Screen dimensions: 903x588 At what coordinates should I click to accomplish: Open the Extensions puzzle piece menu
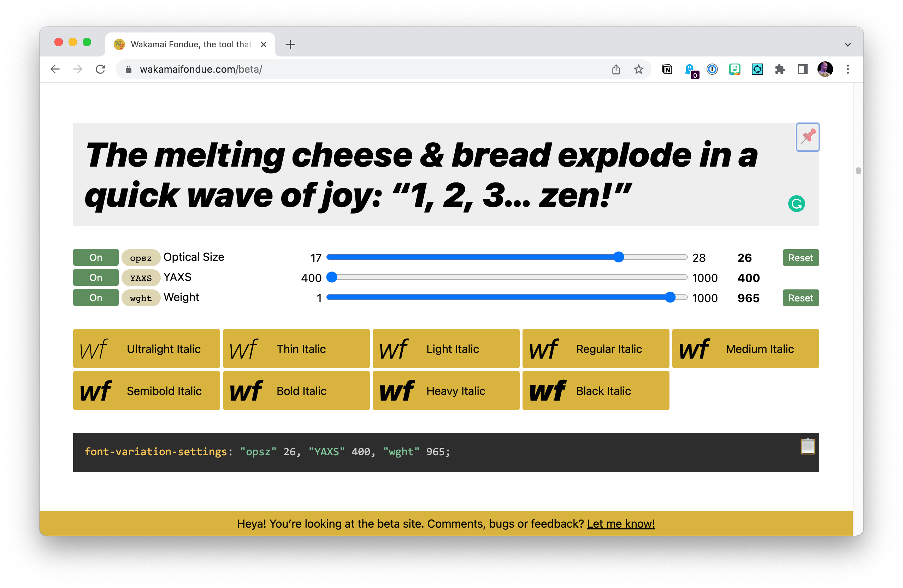coord(780,70)
